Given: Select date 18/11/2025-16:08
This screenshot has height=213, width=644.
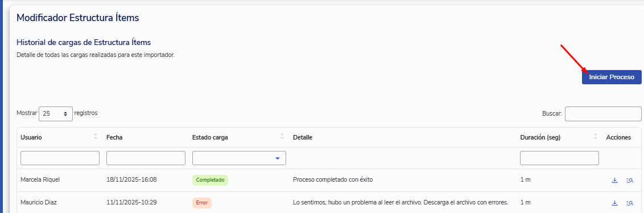Looking at the screenshot, I should (x=131, y=180).
